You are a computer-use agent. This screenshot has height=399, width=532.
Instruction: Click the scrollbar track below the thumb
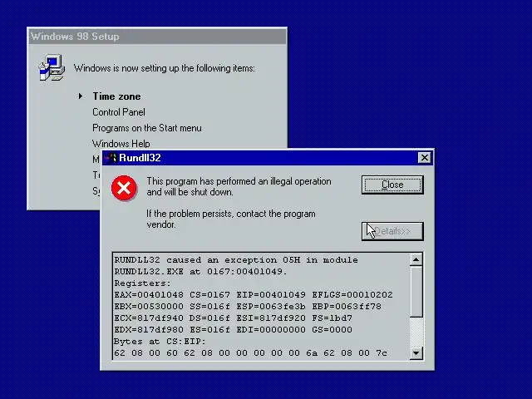coord(416,332)
